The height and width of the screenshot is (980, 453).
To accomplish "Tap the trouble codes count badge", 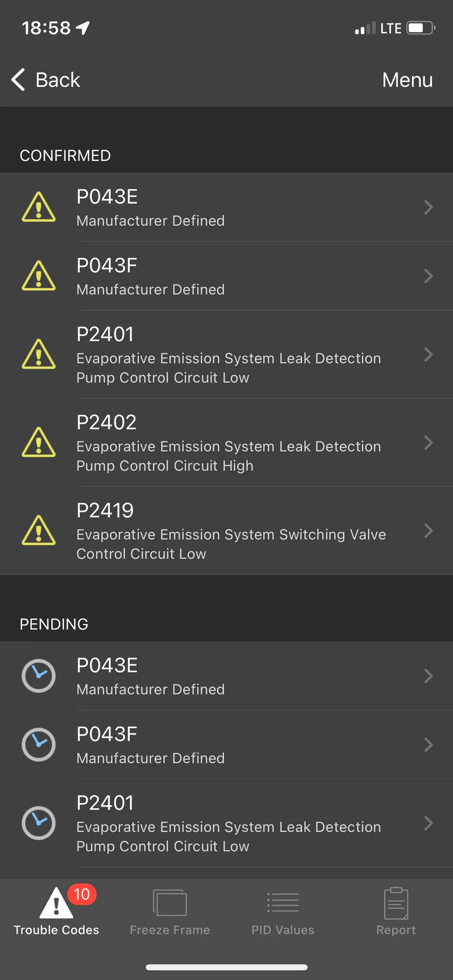I will point(82,894).
